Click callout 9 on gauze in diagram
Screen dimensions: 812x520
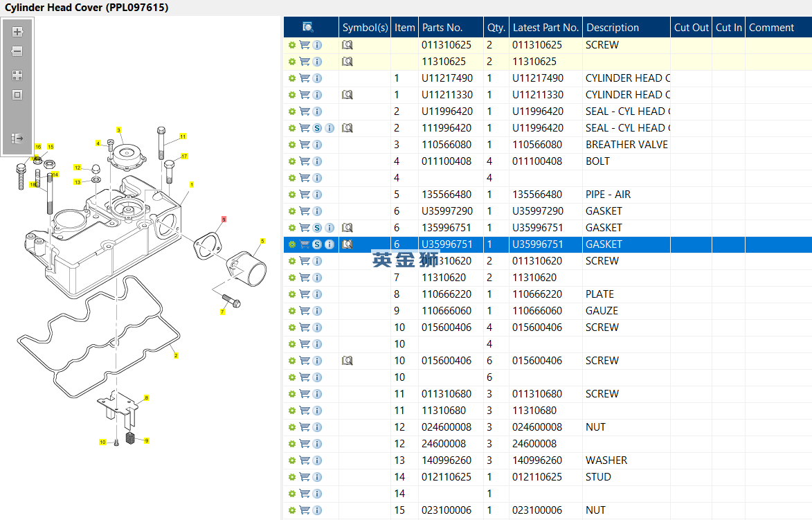147,441
